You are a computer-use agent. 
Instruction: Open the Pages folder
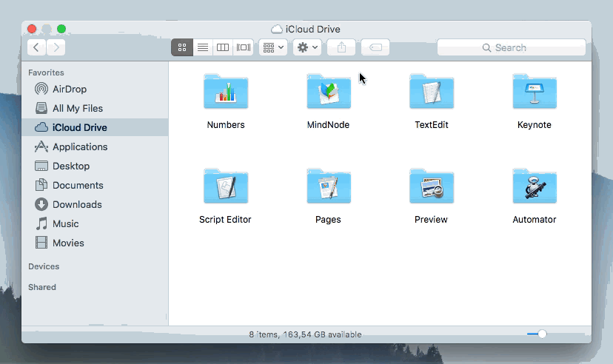pos(329,186)
